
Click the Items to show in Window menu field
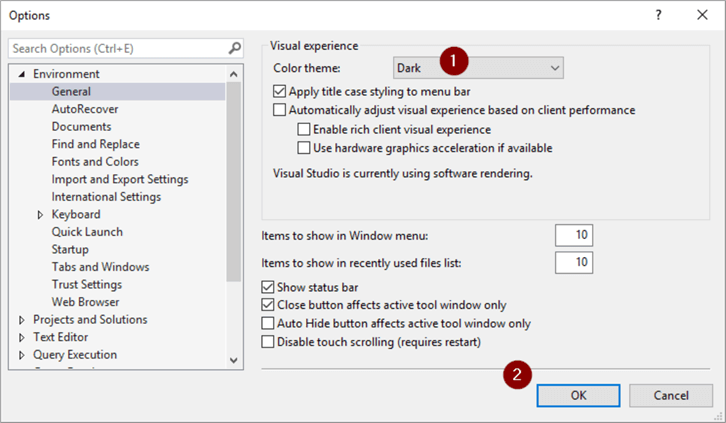pos(574,236)
